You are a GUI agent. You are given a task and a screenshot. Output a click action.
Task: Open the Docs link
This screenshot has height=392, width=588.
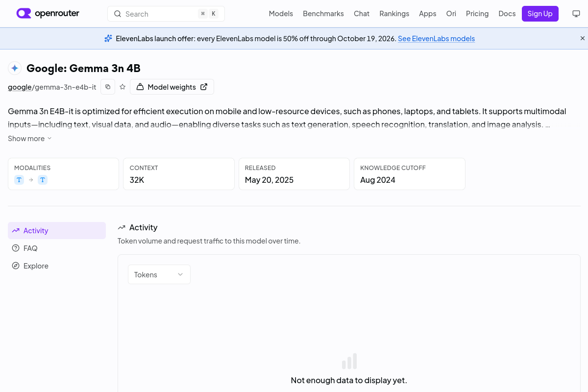[507, 14]
